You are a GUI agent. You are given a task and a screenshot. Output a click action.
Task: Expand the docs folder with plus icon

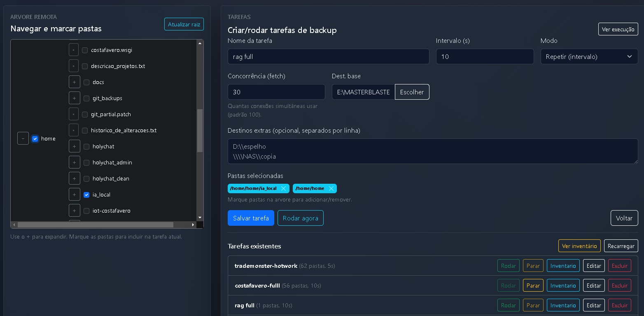tap(74, 82)
